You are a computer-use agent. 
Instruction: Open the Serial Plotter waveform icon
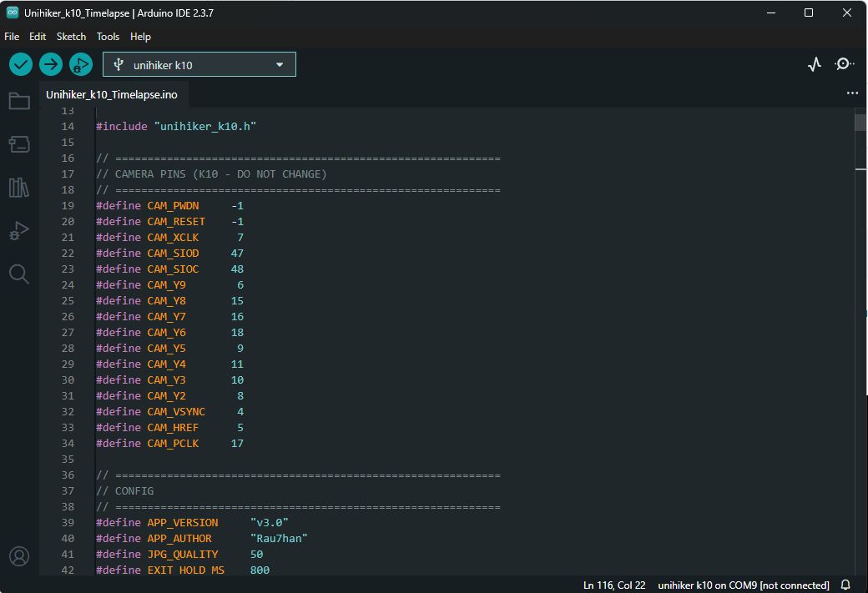point(815,64)
